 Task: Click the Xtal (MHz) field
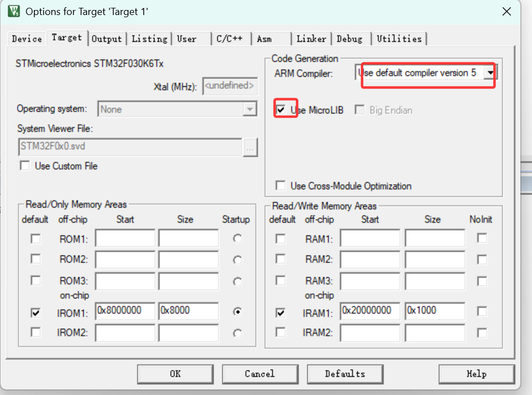(230, 86)
